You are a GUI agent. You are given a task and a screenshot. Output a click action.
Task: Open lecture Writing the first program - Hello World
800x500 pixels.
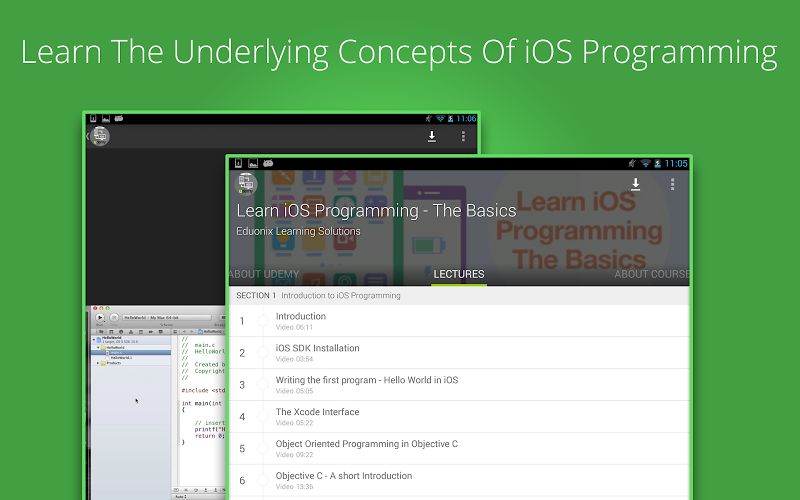click(x=459, y=385)
